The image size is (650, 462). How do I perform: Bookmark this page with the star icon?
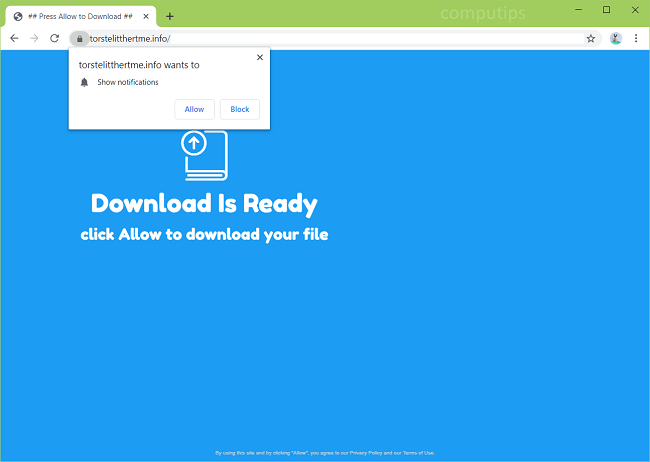coord(591,38)
